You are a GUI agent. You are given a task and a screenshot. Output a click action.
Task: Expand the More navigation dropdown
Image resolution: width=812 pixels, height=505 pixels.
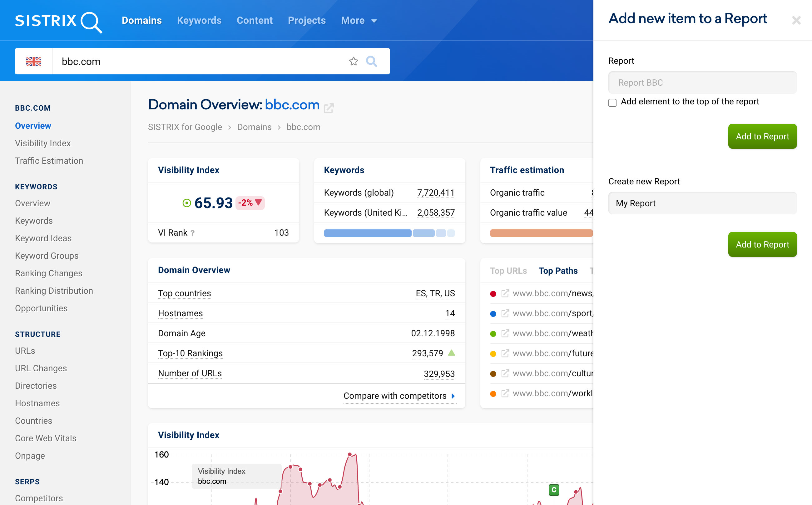tap(359, 21)
